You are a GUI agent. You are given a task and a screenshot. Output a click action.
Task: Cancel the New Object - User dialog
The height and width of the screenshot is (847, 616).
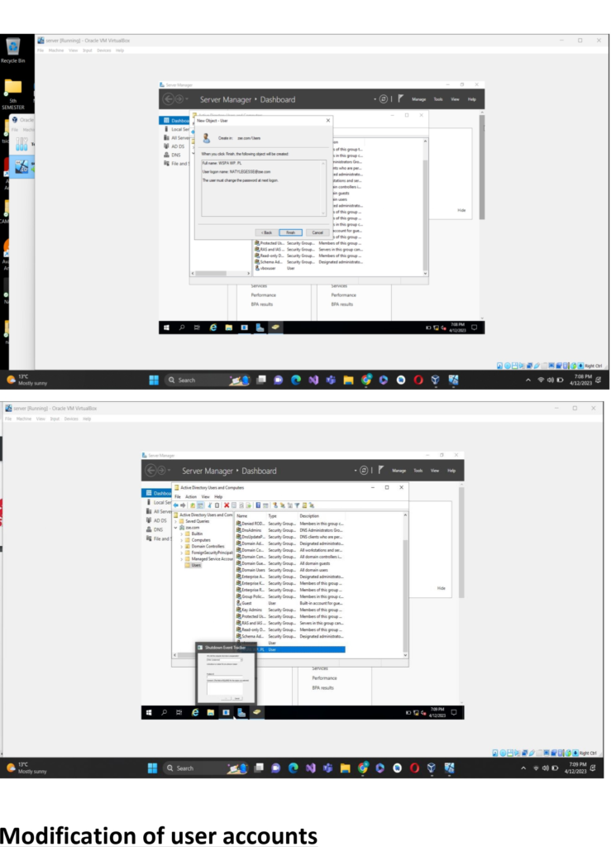(318, 232)
